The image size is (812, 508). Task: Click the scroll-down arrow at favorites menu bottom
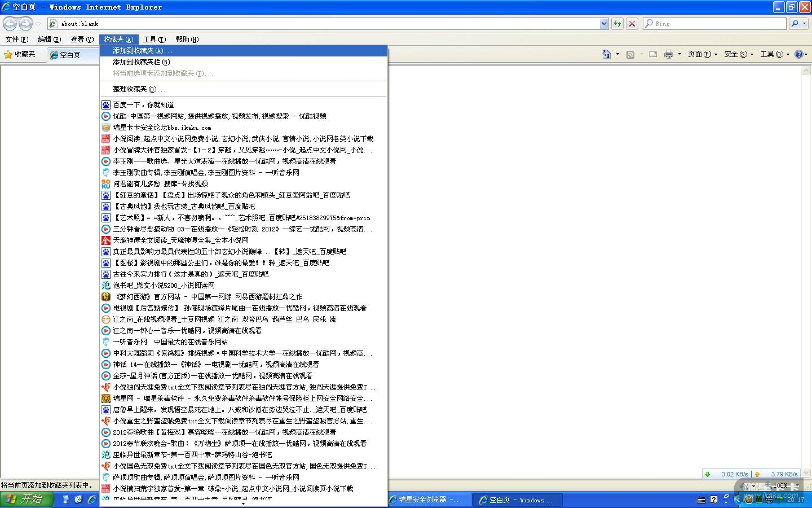point(244,503)
